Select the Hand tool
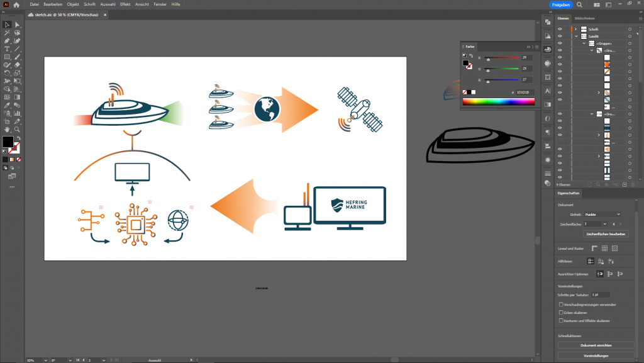Screen dimensions: 644x363 (x=7, y=128)
